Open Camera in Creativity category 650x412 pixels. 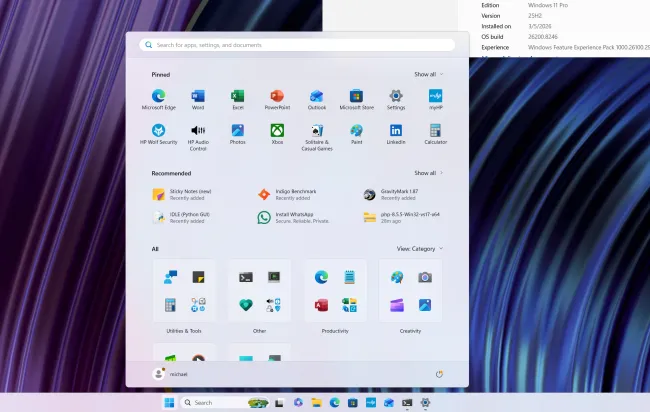point(425,277)
